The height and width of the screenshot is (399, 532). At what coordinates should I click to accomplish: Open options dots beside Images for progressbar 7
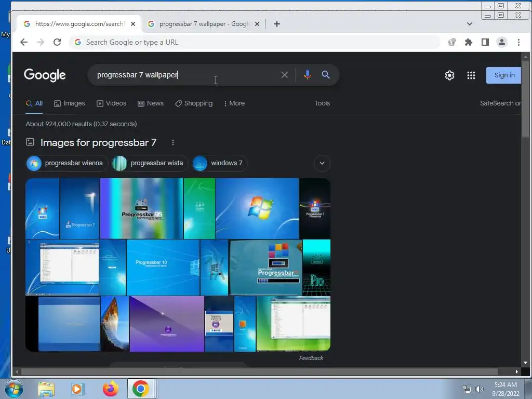click(x=173, y=142)
